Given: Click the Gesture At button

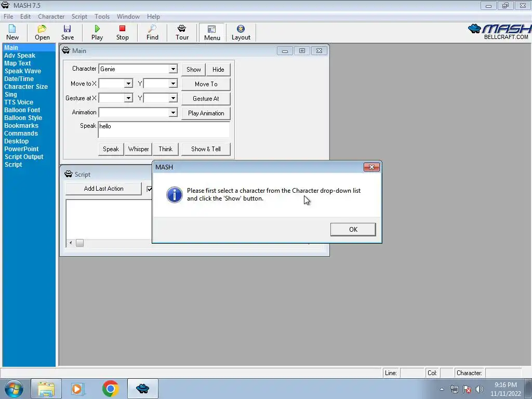Looking at the screenshot, I should 206,98.
